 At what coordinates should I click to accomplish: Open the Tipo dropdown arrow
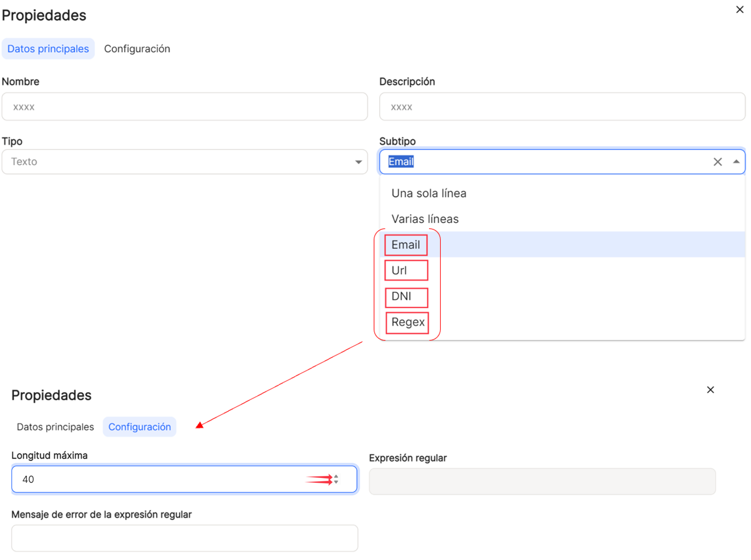[358, 162]
